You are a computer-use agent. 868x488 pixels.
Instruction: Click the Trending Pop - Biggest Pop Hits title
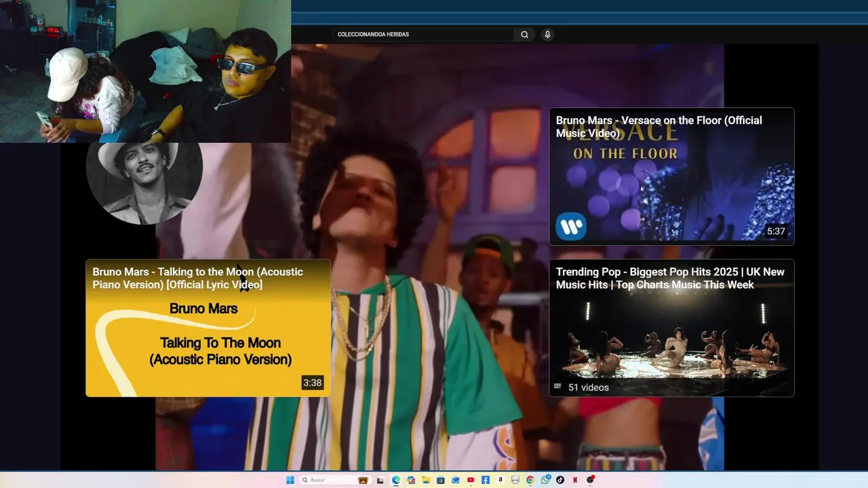[670, 278]
